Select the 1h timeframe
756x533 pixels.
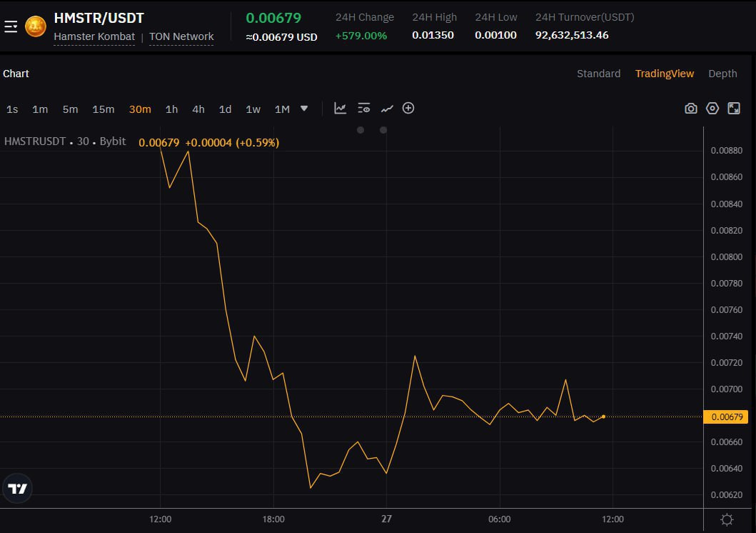tap(171, 109)
